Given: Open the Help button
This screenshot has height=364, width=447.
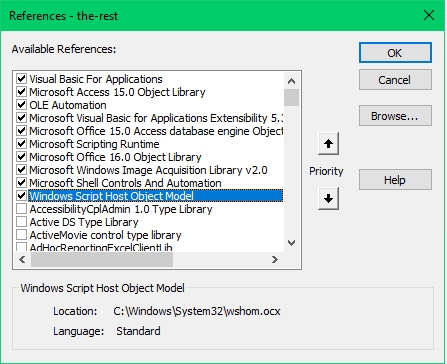Looking at the screenshot, I should click(x=395, y=180).
